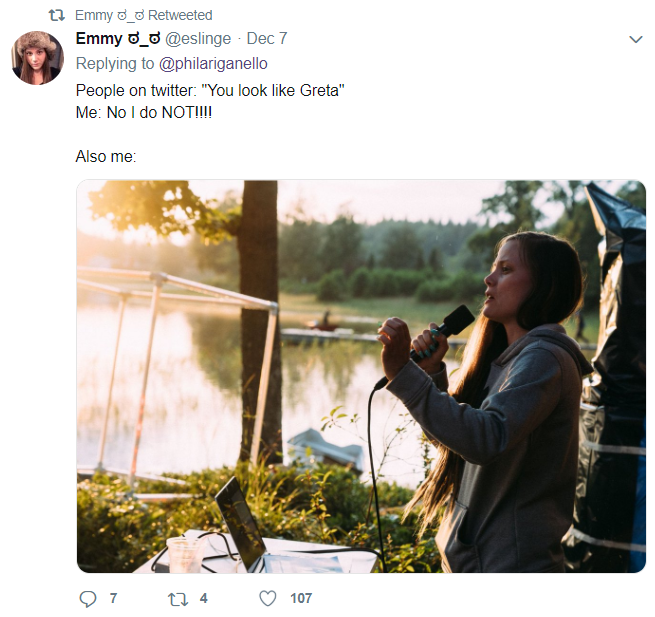Image resolution: width=655 pixels, height=617 pixels.
Task: Retweet using the arrows icon beside 4
Action: 178,599
